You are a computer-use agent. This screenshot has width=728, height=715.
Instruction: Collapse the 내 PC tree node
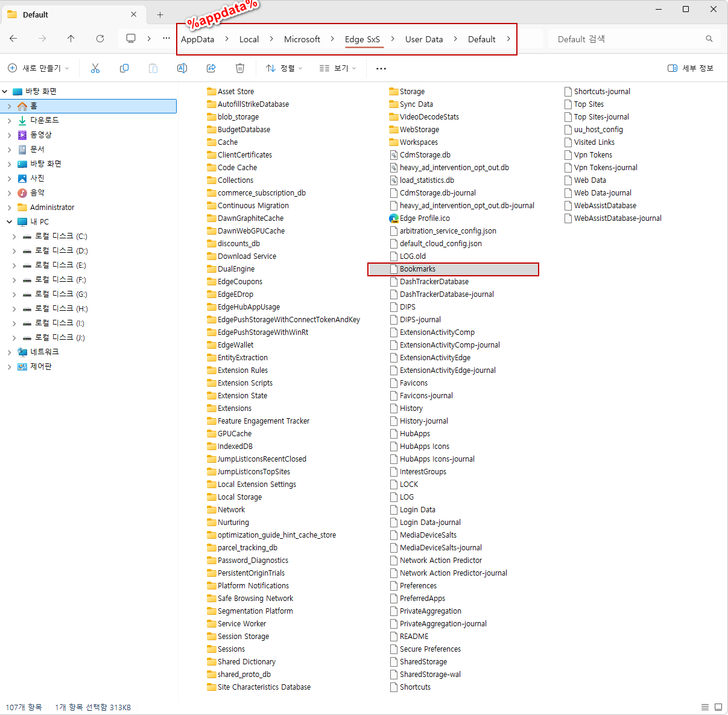(x=9, y=221)
